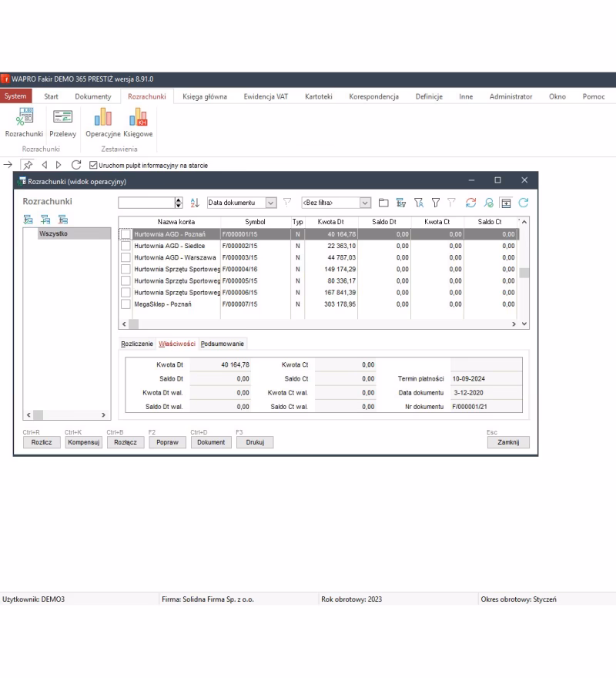This screenshot has width=616, height=678.
Task: Click the search field stepper arrows
Action: pyautogui.click(x=179, y=202)
